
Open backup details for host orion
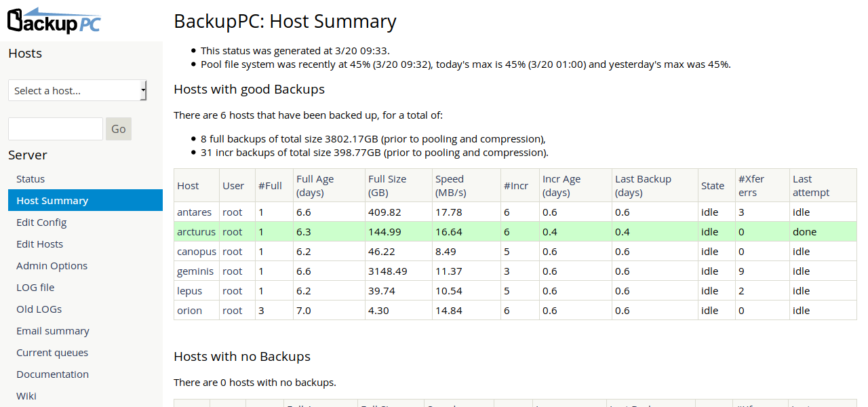(x=191, y=310)
